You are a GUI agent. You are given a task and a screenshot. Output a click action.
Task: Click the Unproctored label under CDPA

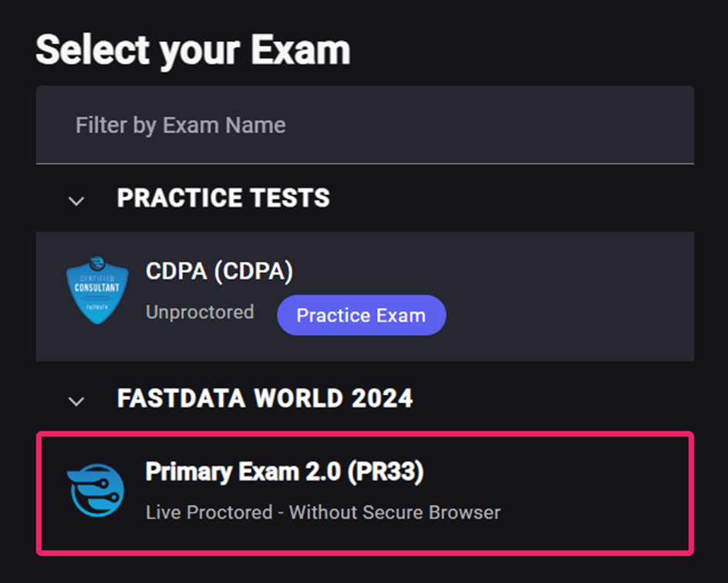[x=200, y=312]
